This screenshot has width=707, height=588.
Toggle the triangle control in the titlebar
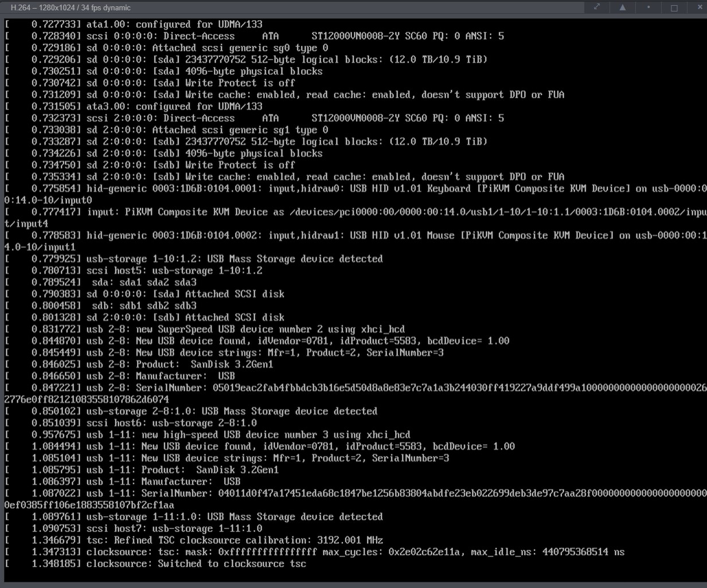[x=622, y=7]
